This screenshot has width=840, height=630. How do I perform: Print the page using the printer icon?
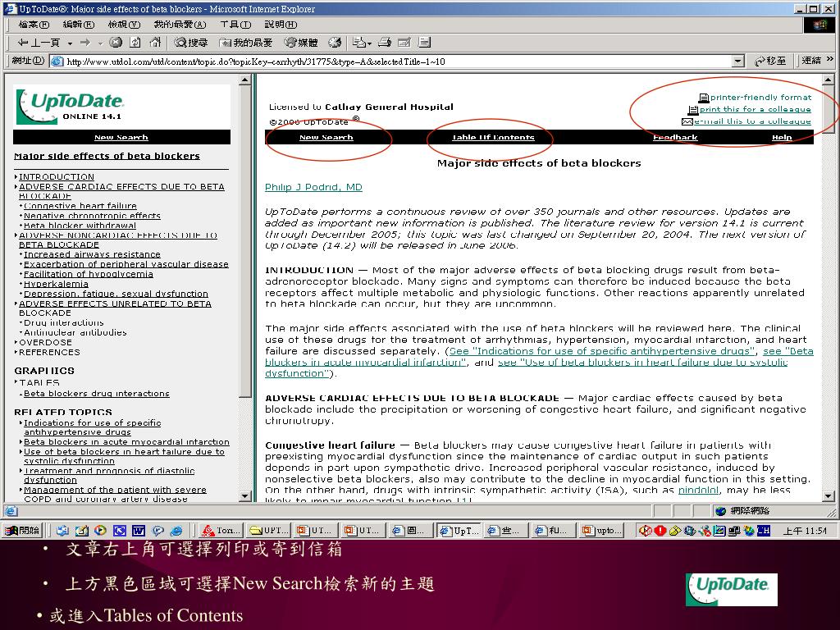coord(385,43)
